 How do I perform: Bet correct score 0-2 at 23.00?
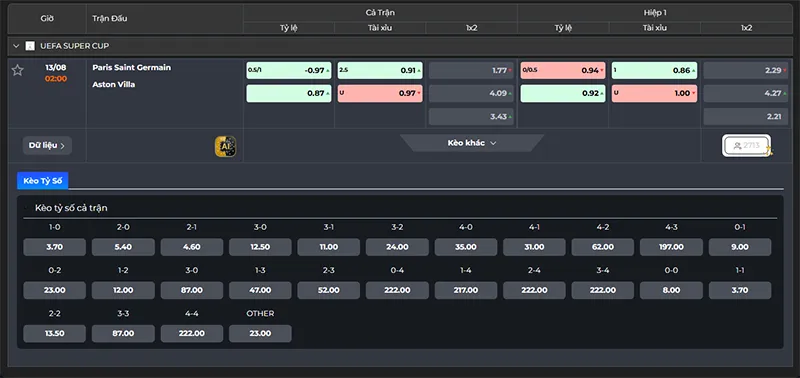[x=55, y=290]
